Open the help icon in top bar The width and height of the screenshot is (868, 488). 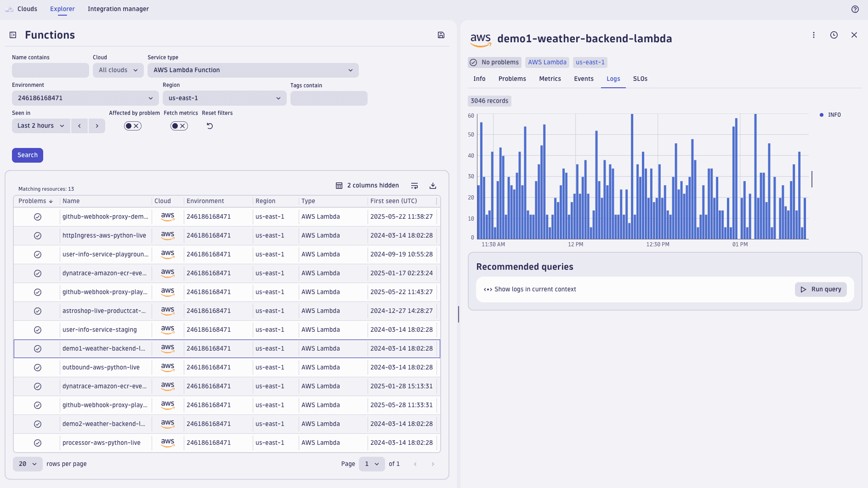tap(855, 9)
